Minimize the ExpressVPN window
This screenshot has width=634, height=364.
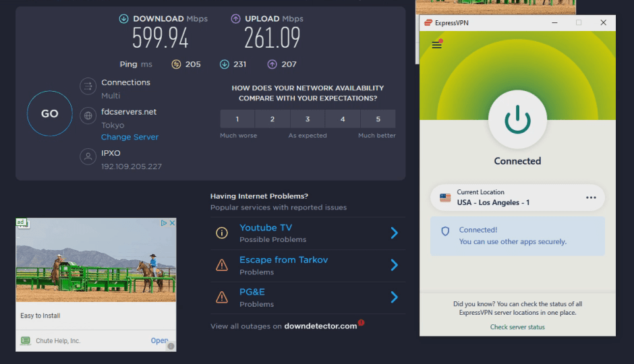(x=554, y=23)
